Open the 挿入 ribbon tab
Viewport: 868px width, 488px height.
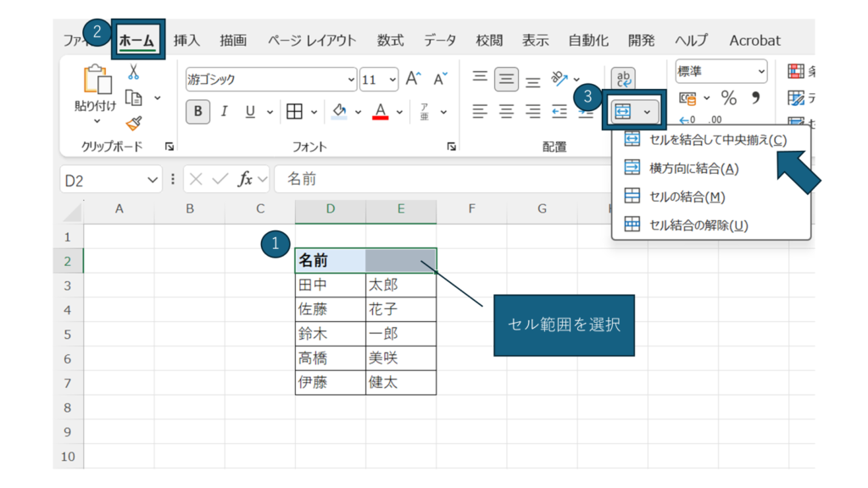tap(186, 40)
